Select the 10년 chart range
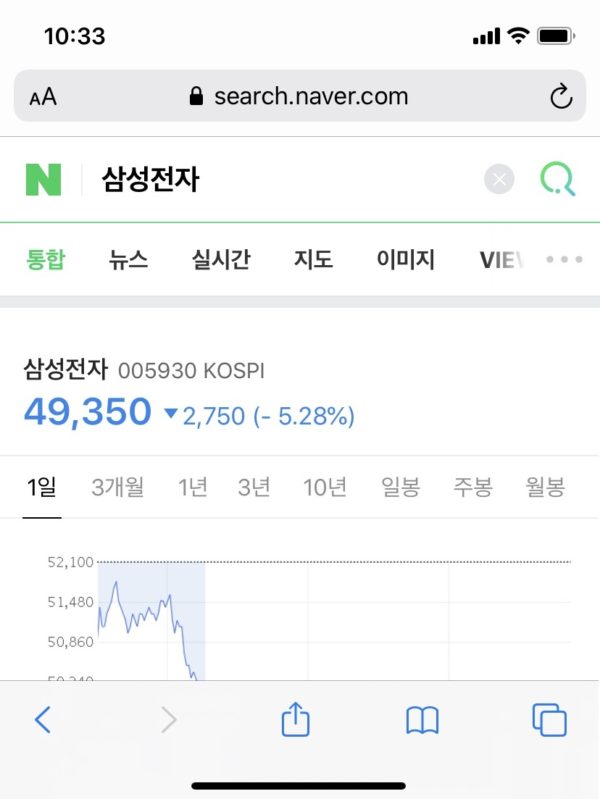 [x=325, y=488]
